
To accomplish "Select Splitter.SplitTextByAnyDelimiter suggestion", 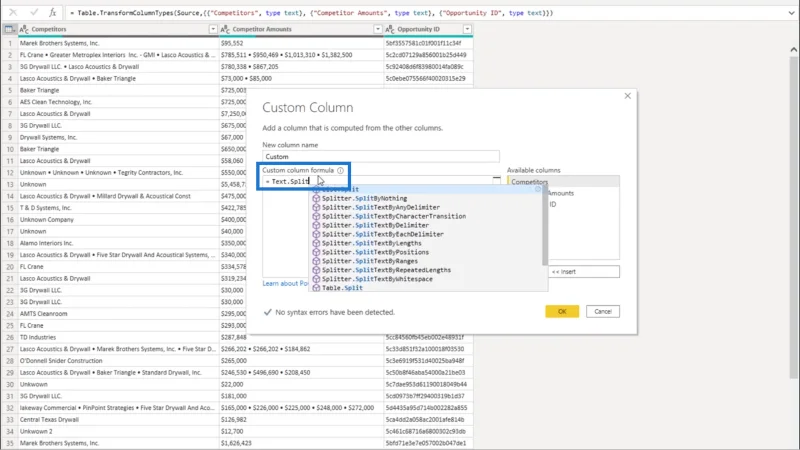I will click(x=381, y=207).
